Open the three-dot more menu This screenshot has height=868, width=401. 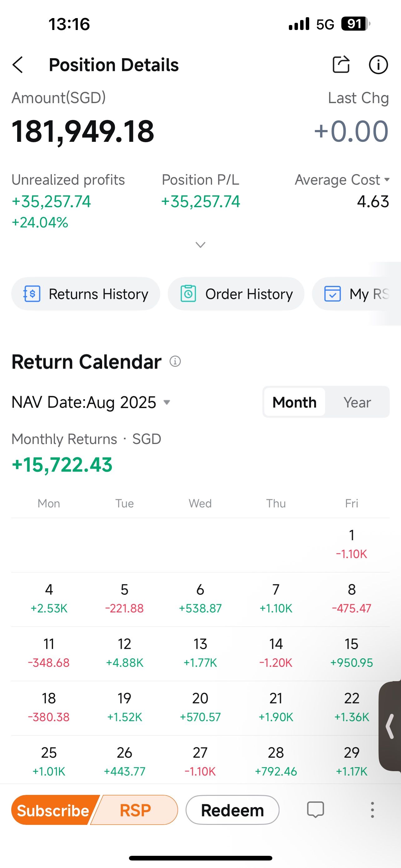point(372,810)
